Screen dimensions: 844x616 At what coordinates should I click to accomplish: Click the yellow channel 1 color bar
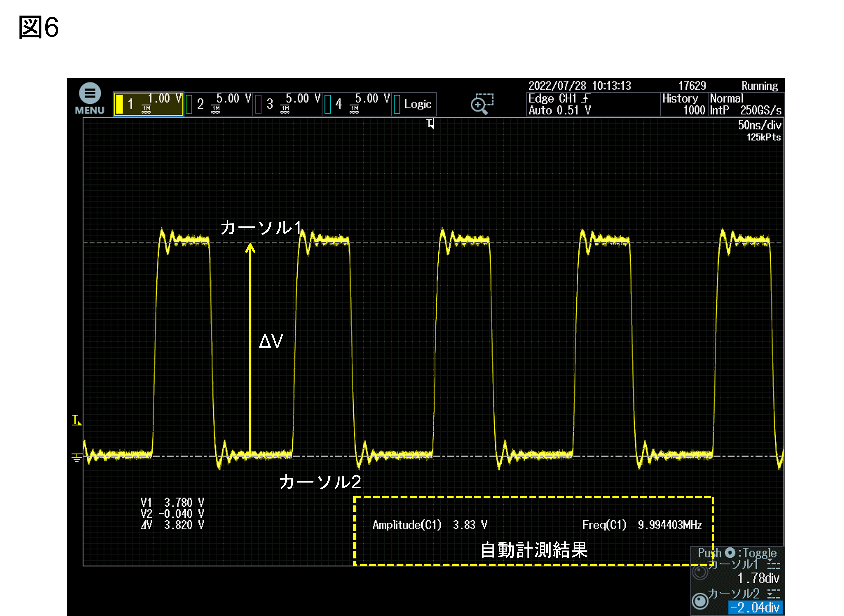pos(119,104)
